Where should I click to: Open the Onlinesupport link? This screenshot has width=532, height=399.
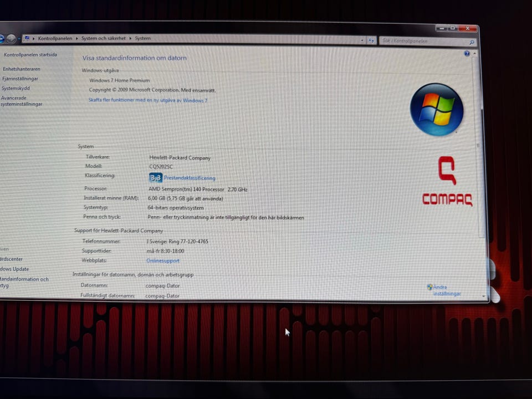tap(163, 260)
